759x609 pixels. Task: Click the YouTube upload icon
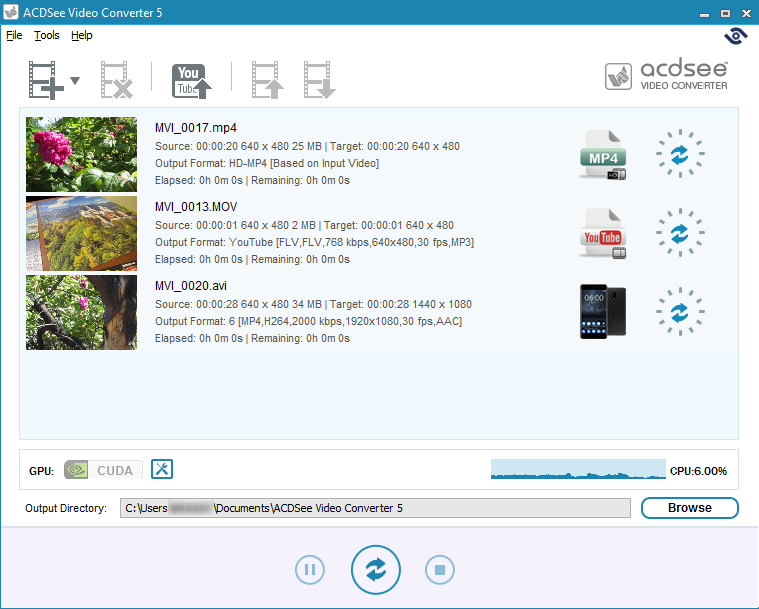point(192,80)
